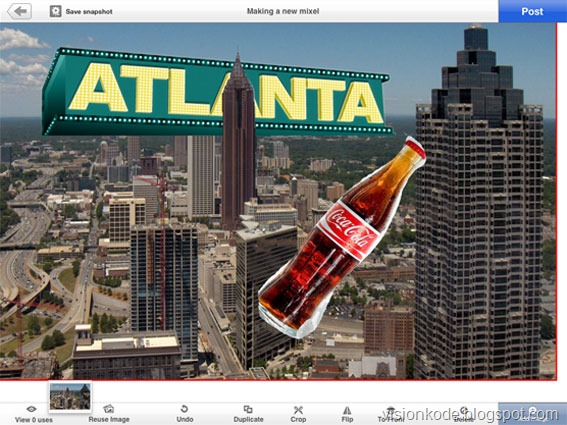Duplicate the selected image piece
The width and height of the screenshot is (567, 425).
coord(248,413)
